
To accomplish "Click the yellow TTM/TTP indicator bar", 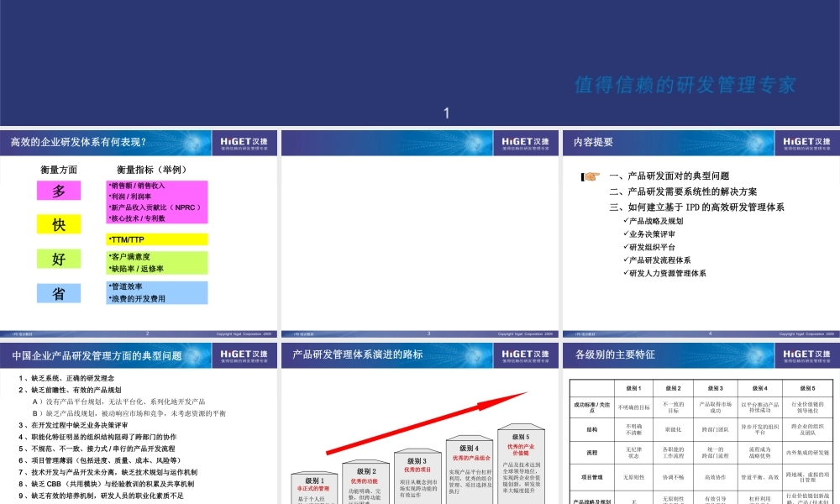I will coord(157,239).
